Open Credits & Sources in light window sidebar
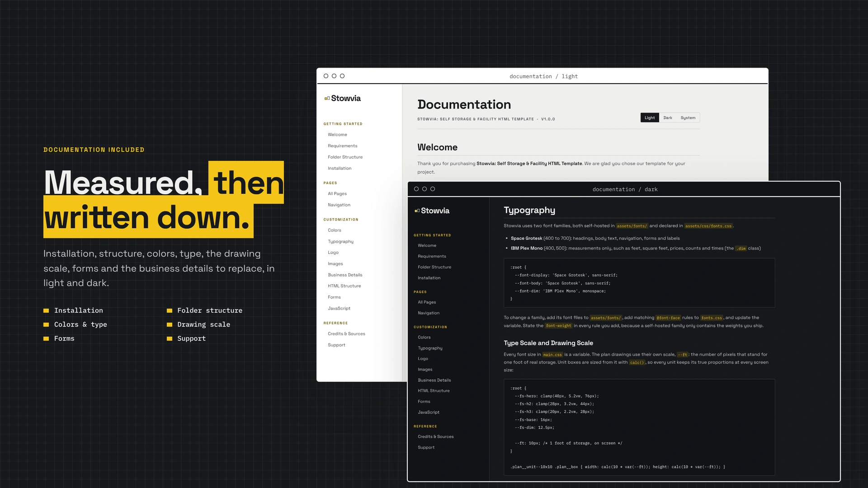Image resolution: width=868 pixels, height=488 pixels. coord(347,334)
